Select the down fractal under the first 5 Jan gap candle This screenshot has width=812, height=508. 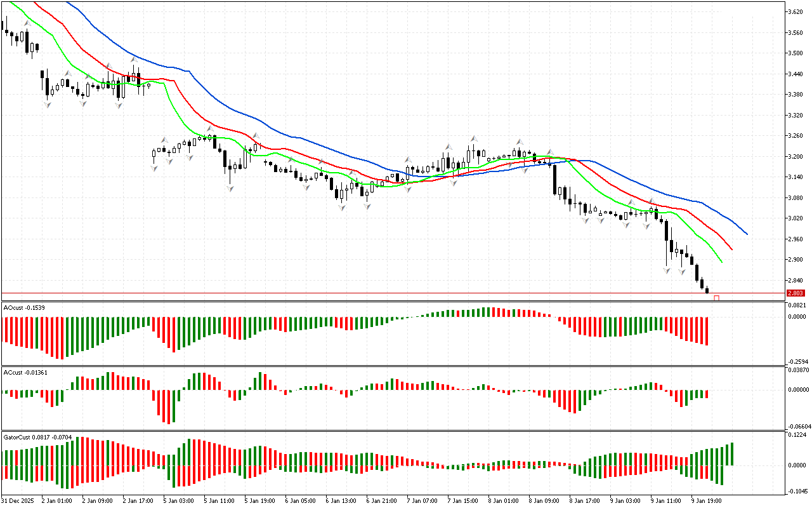[154, 168]
